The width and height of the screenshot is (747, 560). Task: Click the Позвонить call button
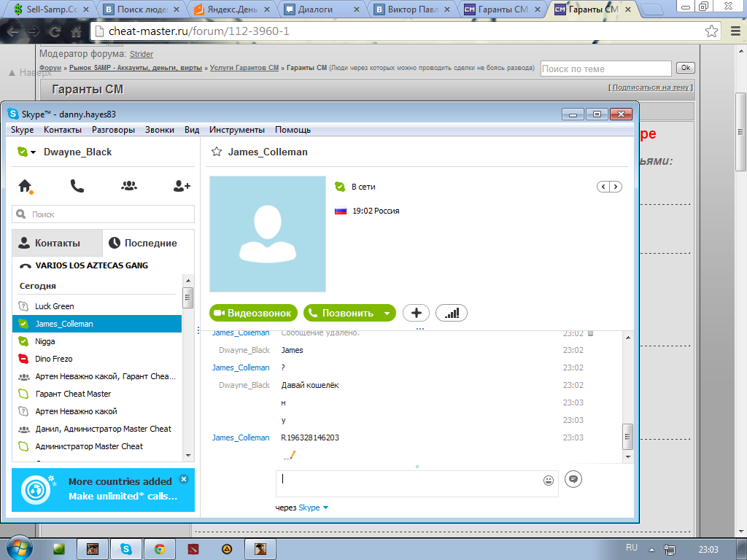(x=341, y=313)
